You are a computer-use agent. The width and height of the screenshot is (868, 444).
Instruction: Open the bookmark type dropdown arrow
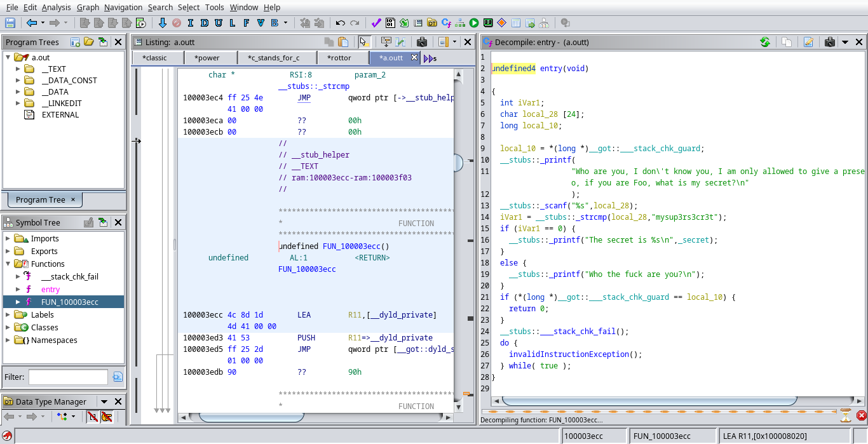pyautogui.click(x=285, y=23)
